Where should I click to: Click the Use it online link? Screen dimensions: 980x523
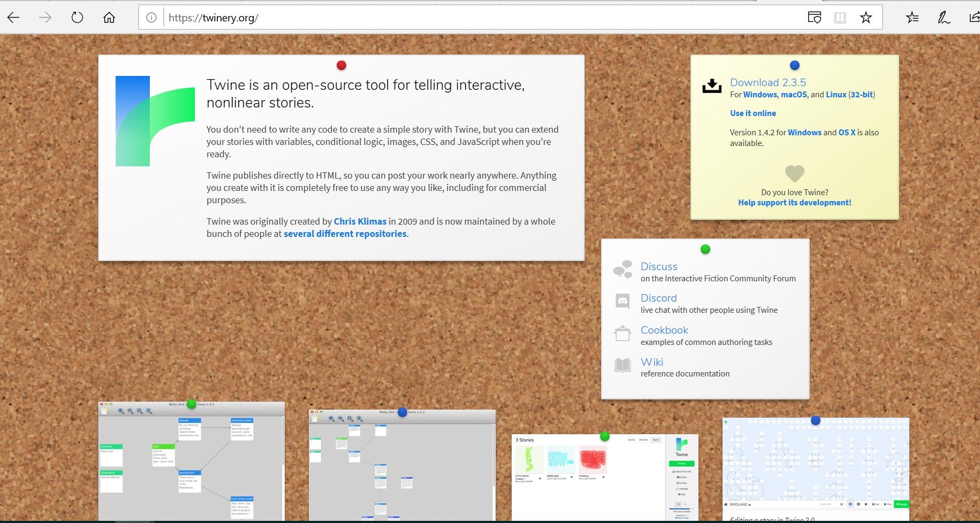pyautogui.click(x=753, y=113)
